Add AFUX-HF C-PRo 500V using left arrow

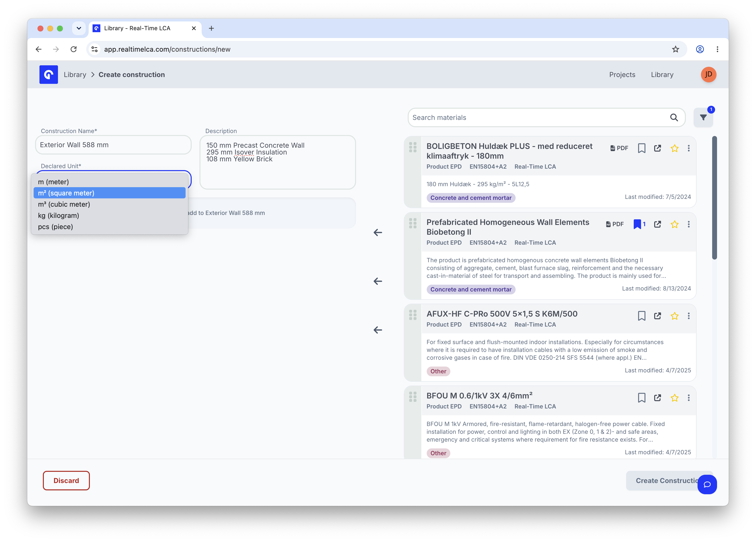pos(378,330)
